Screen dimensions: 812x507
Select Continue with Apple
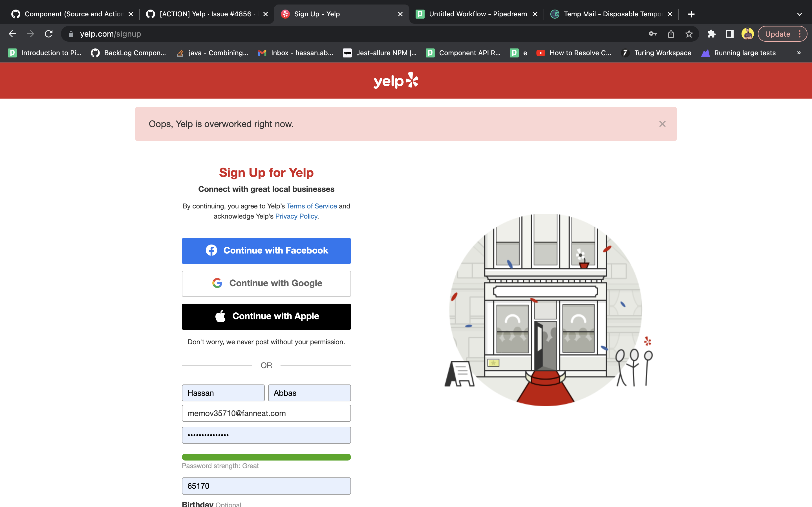coord(266,316)
